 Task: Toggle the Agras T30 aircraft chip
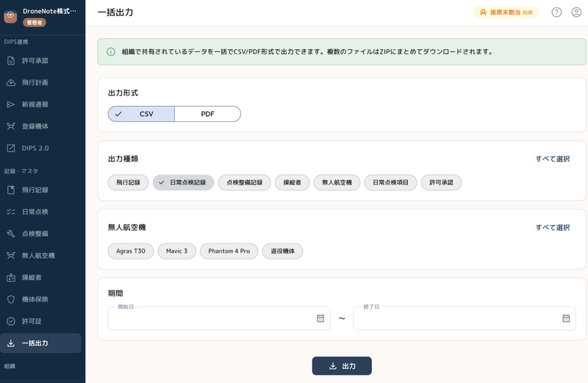(x=131, y=251)
